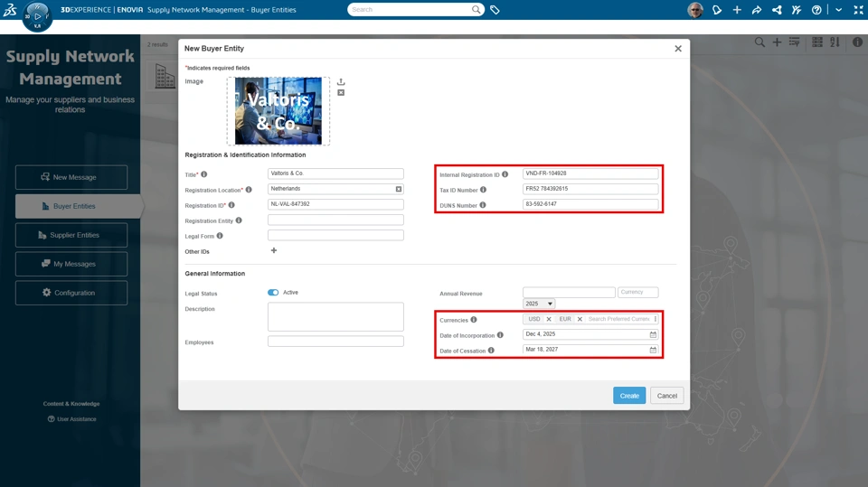Image resolution: width=868 pixels, height=487 pixels.
Task: Click the DUNS Number field
Action: pyautogui.click(x=590, y=204)
